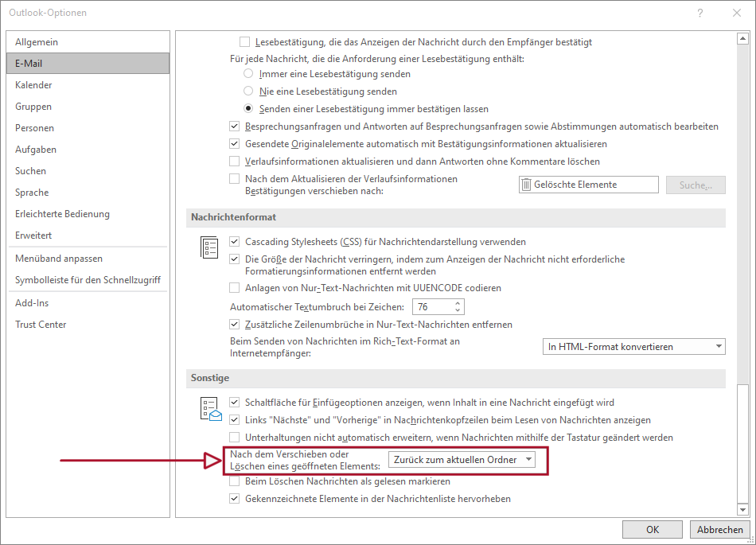This screenshot has width=756, height=545.
Task: Confirm settings with the OK button
Action: pos(652,529)
